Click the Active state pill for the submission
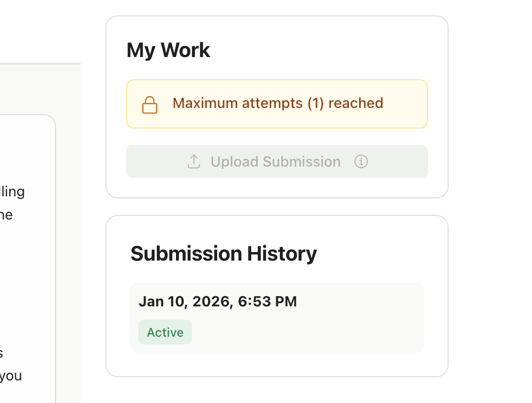This screenshot has height=403, width=532. click(x=165, y=332)
